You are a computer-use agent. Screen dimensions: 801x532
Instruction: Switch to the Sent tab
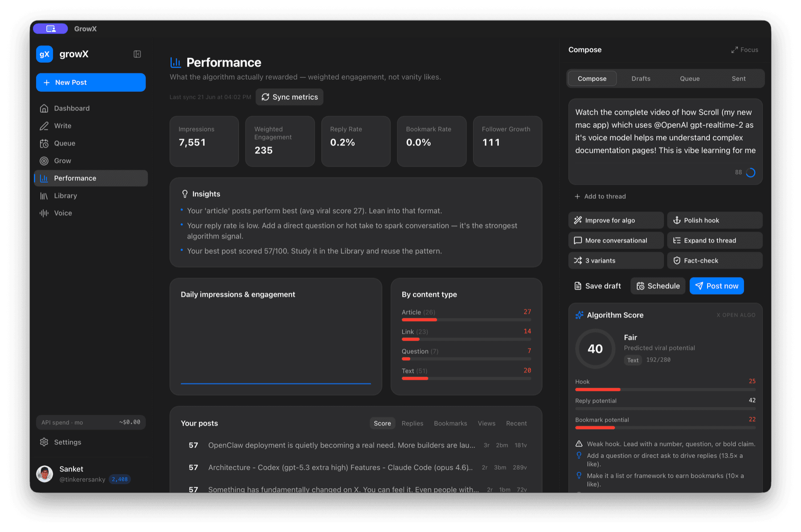[739, 79]
